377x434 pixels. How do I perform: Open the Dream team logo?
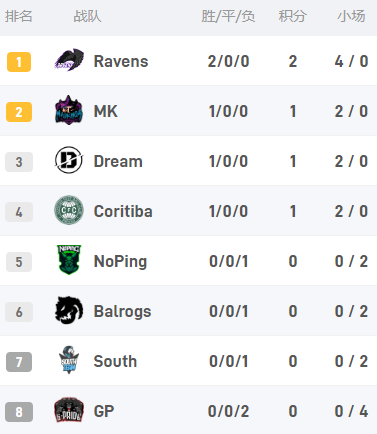tap(69, 160)
